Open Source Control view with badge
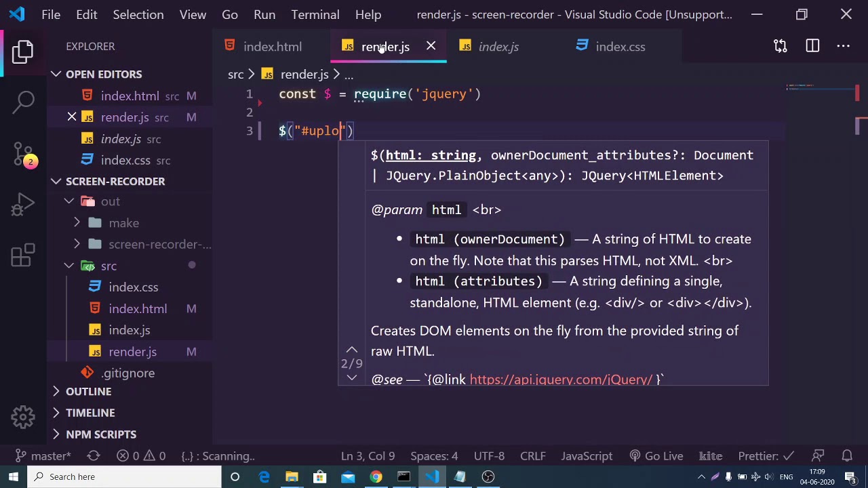 23,153
